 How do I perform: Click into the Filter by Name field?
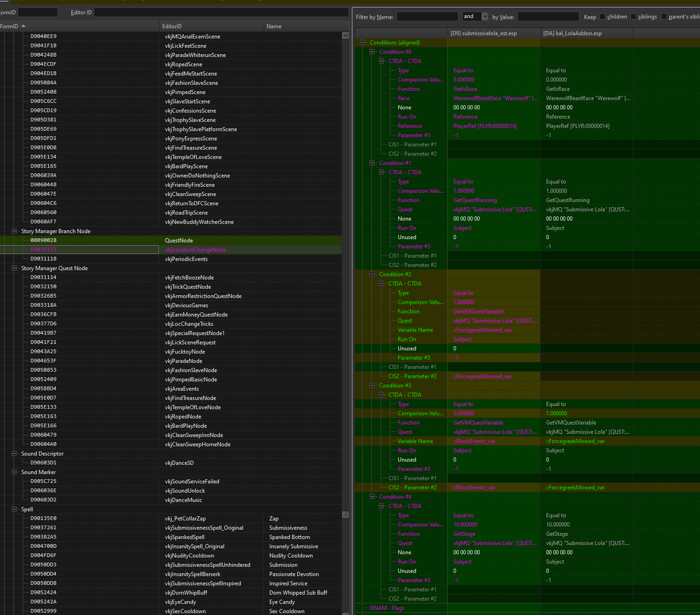tap(427, 17)
